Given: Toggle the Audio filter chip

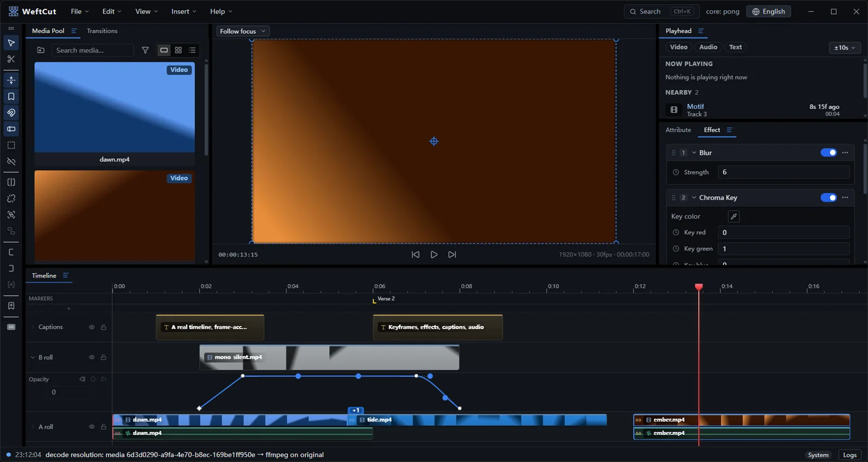Looking at the screenshot, I should [708, 47].
